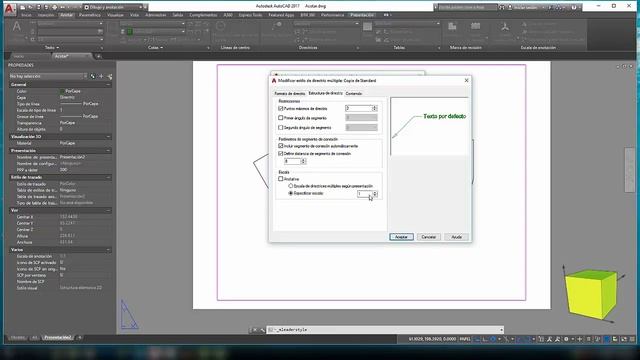
Task: Click the command line customize wrench icon
Action: pyautogui.click(x=262, y=330)
